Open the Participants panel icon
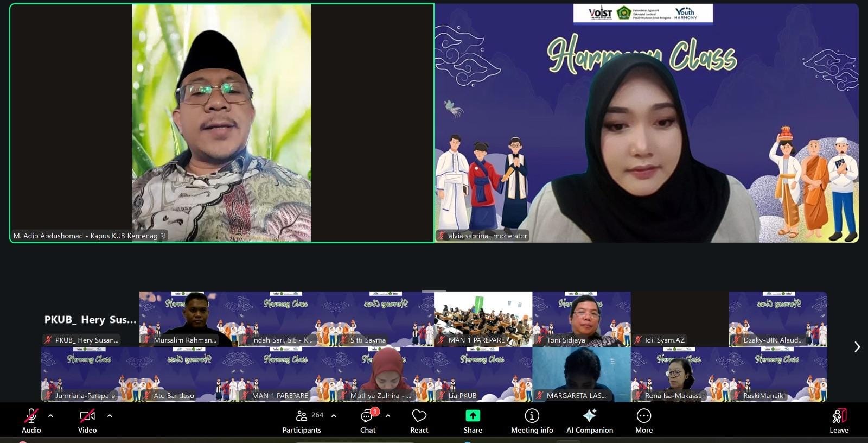The height and width of the screenshot is (443, 868). (302, 416)
